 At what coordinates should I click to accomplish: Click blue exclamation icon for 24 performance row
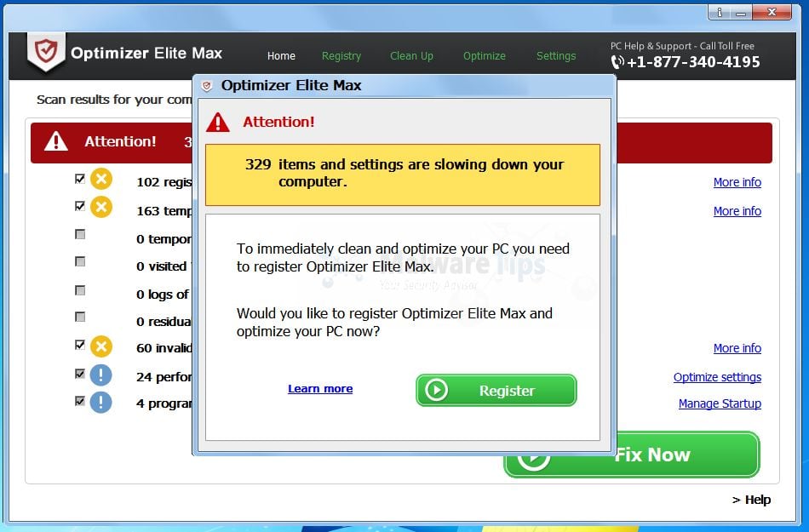coord(100,375)
